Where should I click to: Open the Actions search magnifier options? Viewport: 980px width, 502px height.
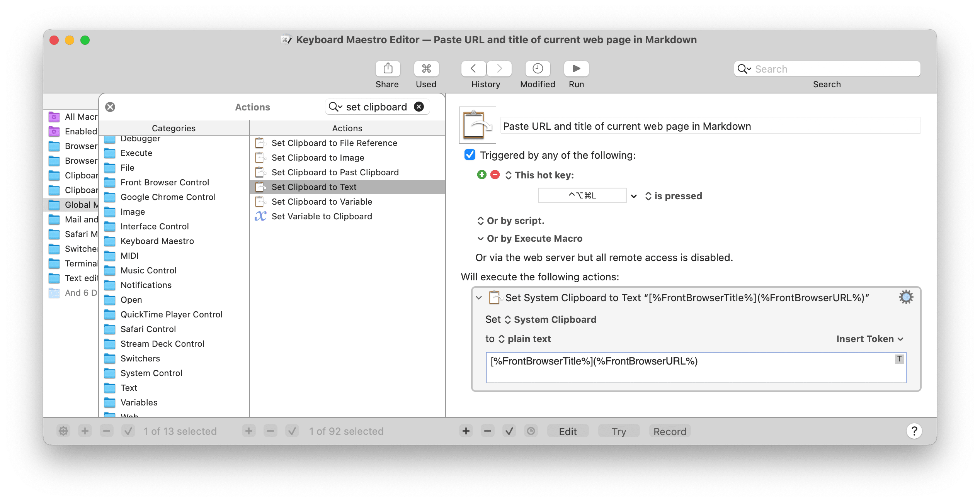coord(335,107)
